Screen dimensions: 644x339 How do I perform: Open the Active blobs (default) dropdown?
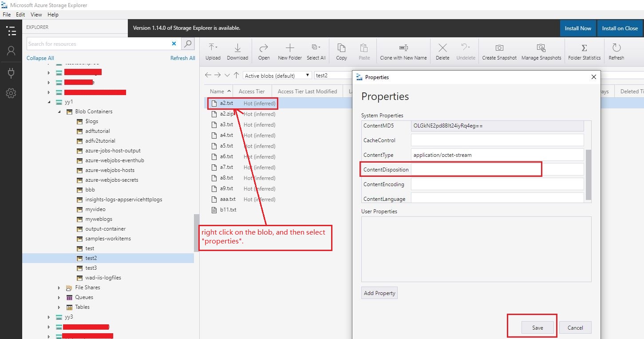(277, 76)
